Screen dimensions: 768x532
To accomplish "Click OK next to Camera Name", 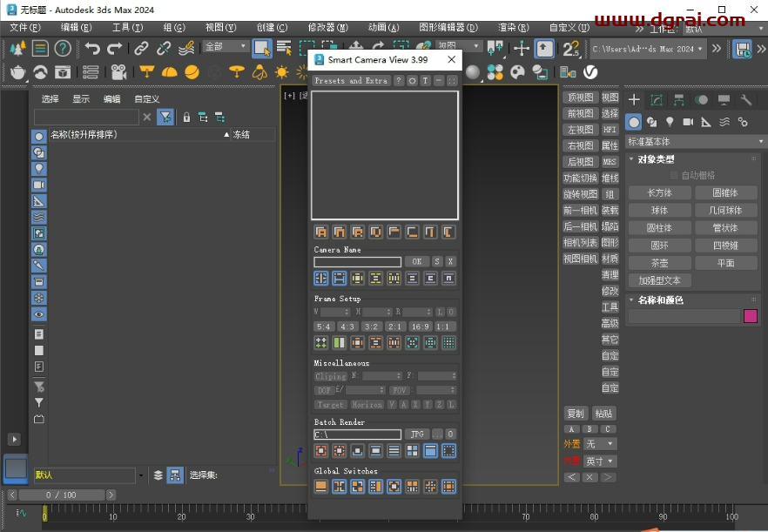I will [x=417, y=261].
